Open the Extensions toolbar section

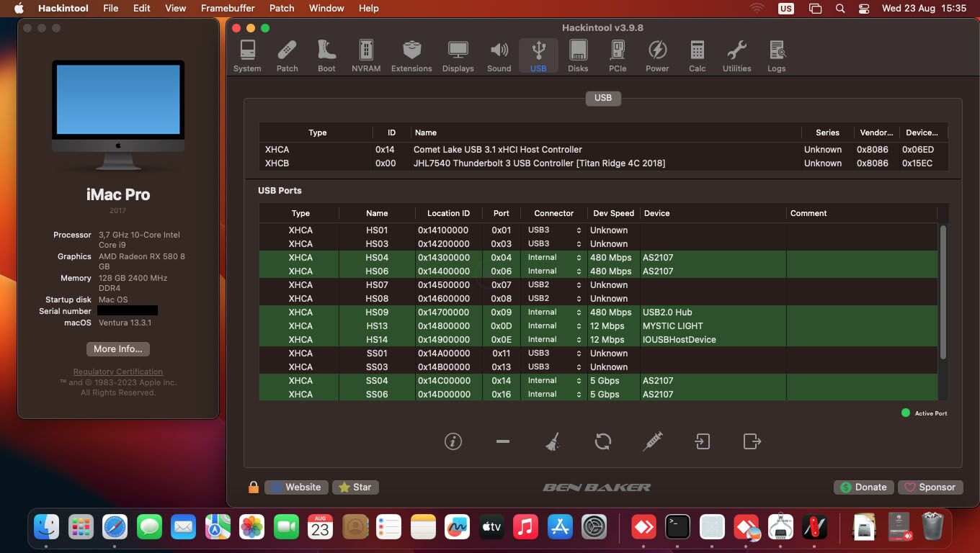coord(411,56)
